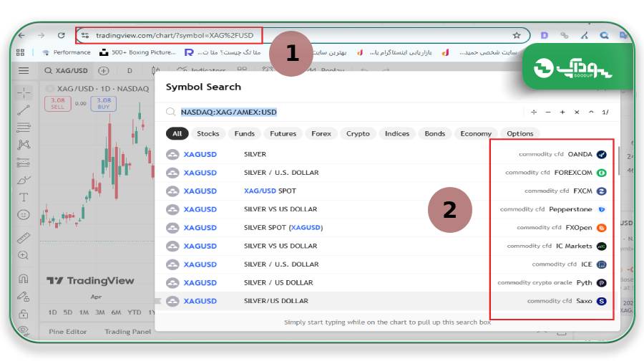Click the browser back arrow
This screenshot has height=364, width=644.
tap(21, 35)
